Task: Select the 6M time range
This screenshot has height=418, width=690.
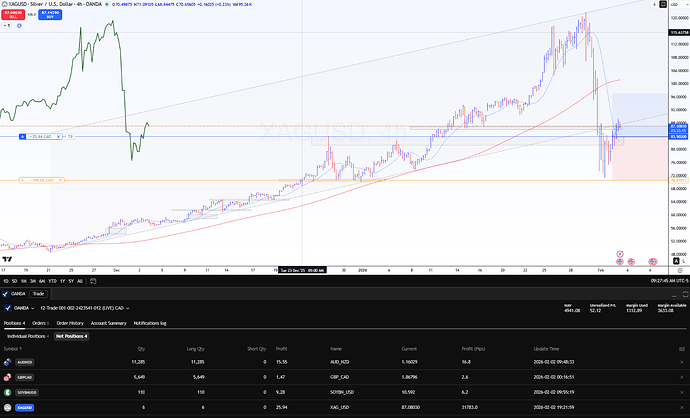Action: click(42, 281)
